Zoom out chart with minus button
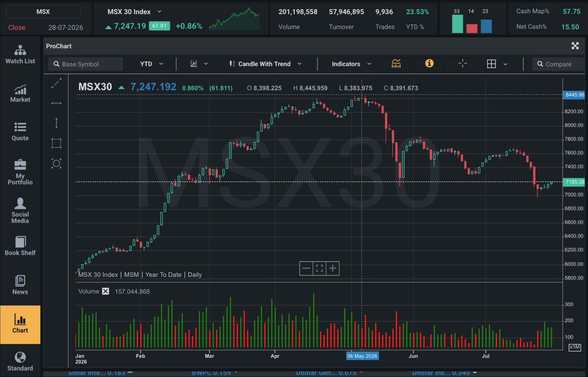The height and width of the screenshot is (377, 588). (306, 268)
